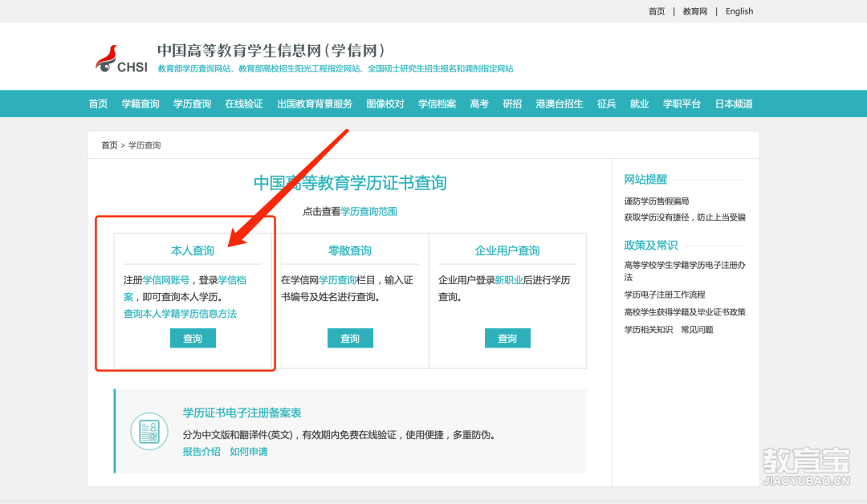Click the 中国高等教育学生信息网 site title
The width and height of the screenshot is (867, 504).
click(271, 51)
